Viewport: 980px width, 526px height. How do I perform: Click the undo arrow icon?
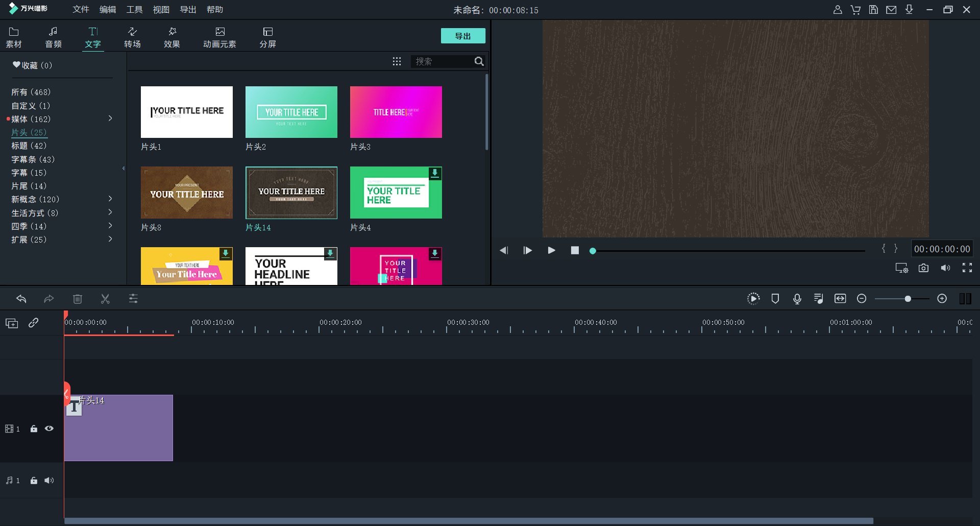tap(21, 299)
